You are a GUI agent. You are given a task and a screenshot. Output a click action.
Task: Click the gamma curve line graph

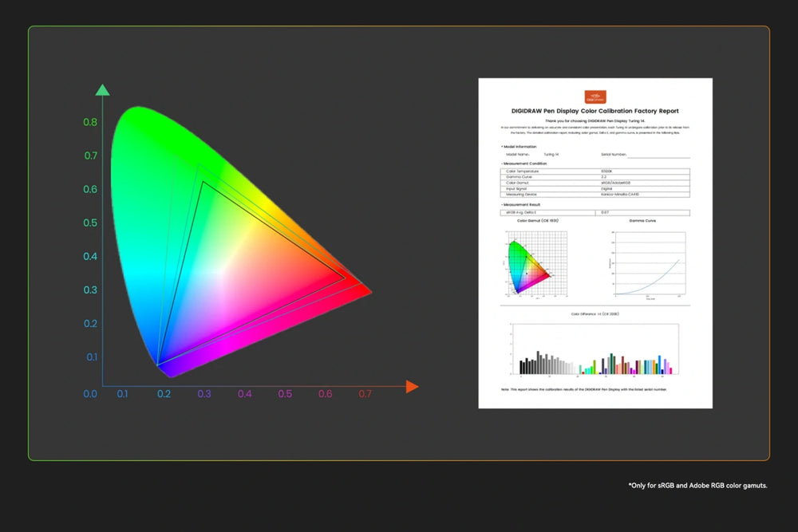click(648, 264)
